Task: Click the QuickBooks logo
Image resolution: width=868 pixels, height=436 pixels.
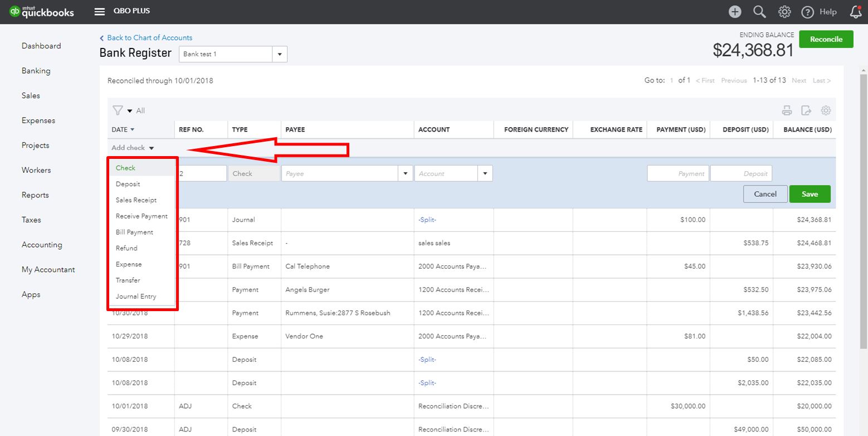Action: coord(42,12)
